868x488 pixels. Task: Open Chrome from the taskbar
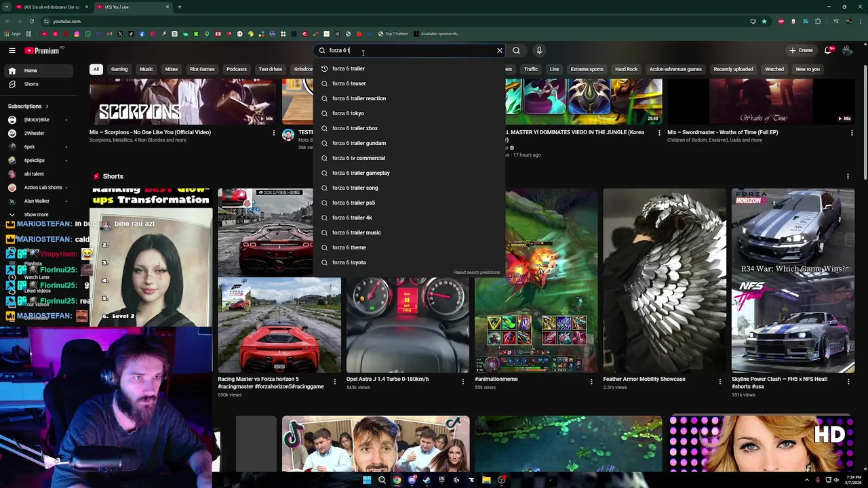pos(397,480)
